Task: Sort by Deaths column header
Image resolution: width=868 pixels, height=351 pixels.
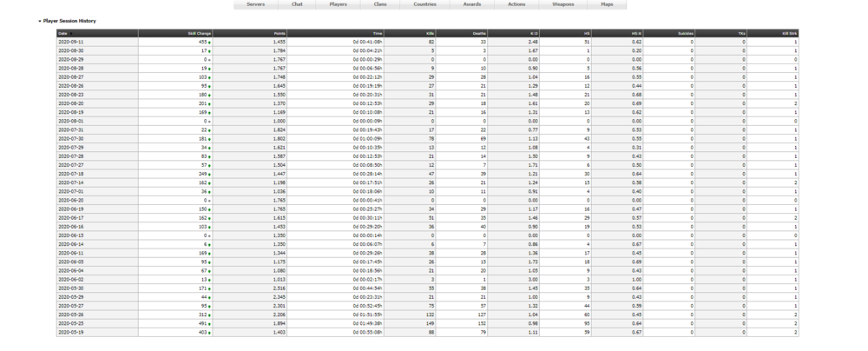Action: point(478,33)
